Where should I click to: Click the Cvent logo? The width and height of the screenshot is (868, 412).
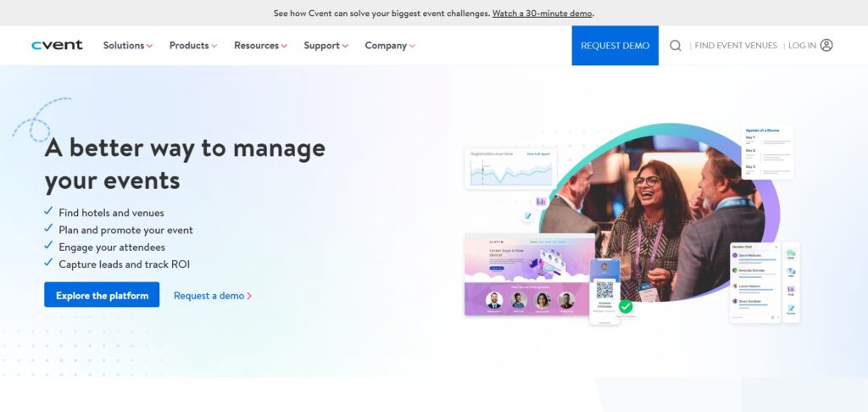57,46
